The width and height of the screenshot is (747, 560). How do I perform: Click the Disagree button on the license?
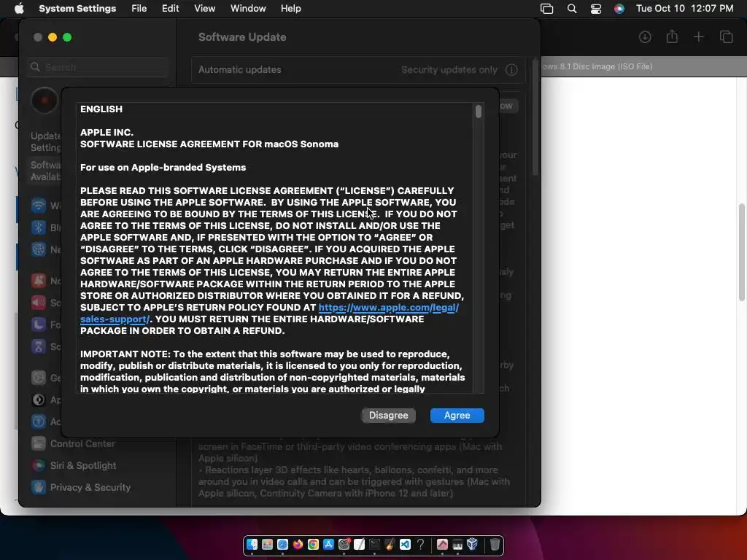tap(388, 415)
